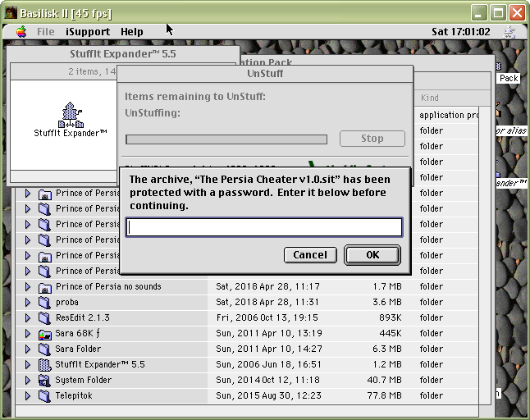This screenshot has height=420, width=530.
Task: Click the 'Pack' desktop icon label
Action: pos(509,78)
